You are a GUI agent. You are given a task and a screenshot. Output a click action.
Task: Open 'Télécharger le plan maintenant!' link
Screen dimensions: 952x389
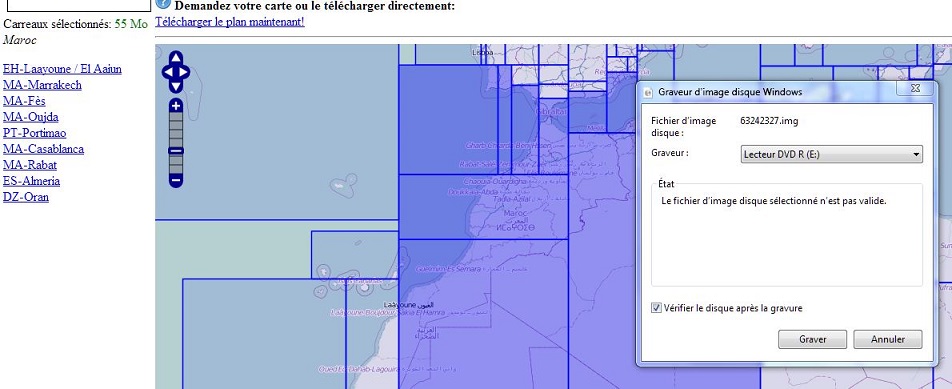tap(230, 22)
